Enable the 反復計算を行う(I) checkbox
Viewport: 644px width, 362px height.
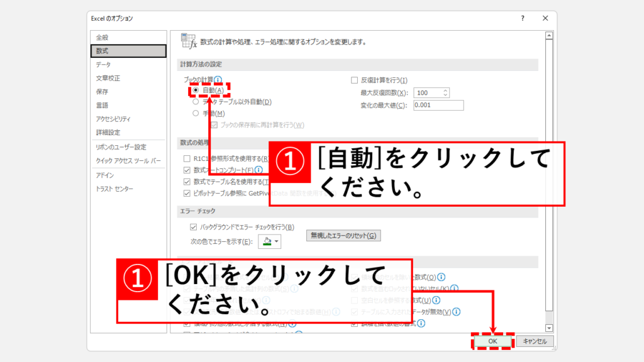[x=354, y=80]
